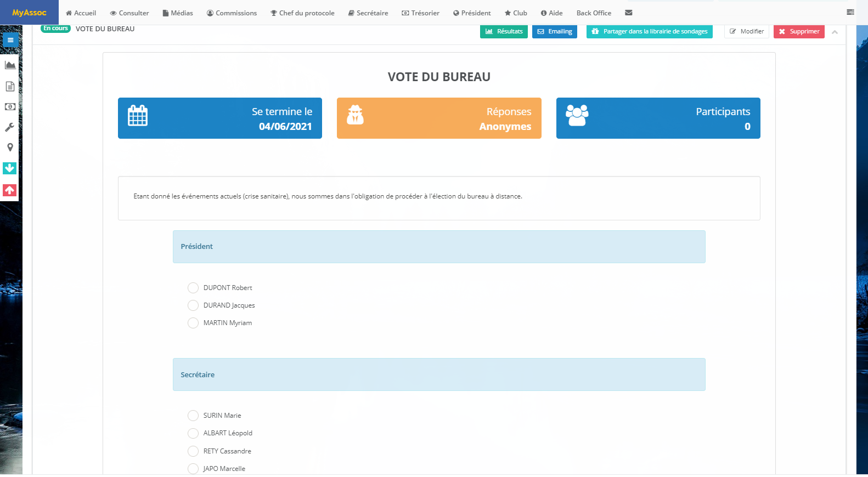View poll Résultats
This screenshot has height=477, width=868.
(x=504, y=31)
